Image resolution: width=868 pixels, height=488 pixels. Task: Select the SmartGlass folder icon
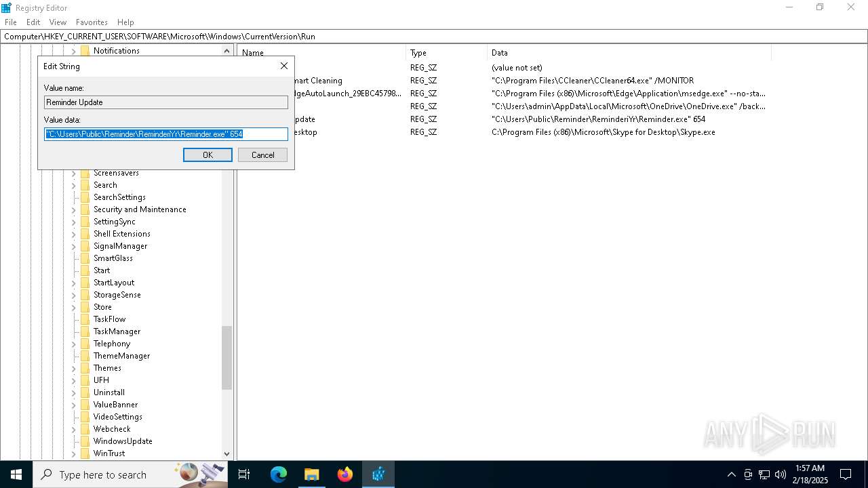(x=85, y=258)
